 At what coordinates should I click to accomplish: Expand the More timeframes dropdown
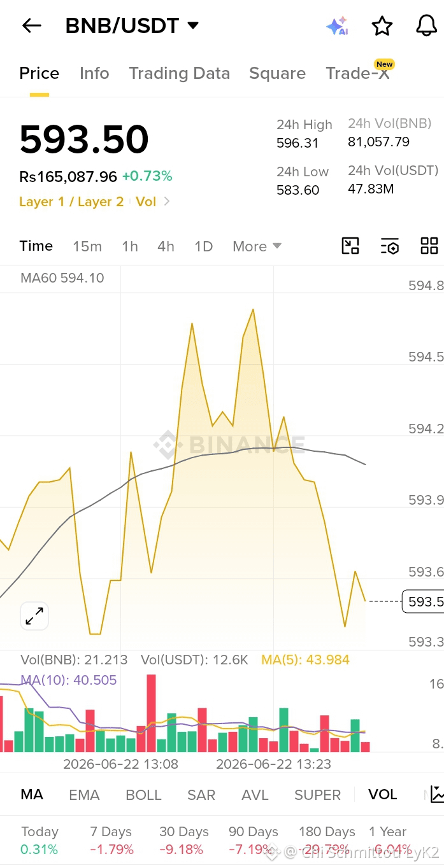coord(257,246)
